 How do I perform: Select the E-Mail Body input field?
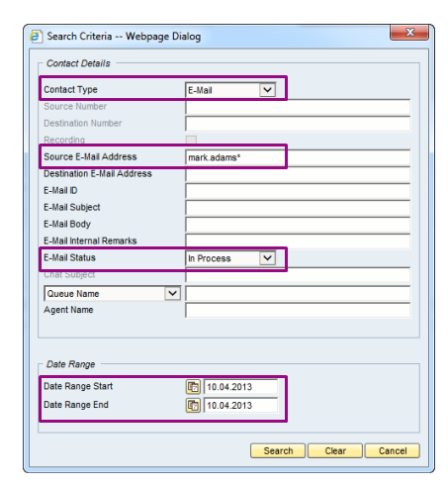click(x=298, y=225)
